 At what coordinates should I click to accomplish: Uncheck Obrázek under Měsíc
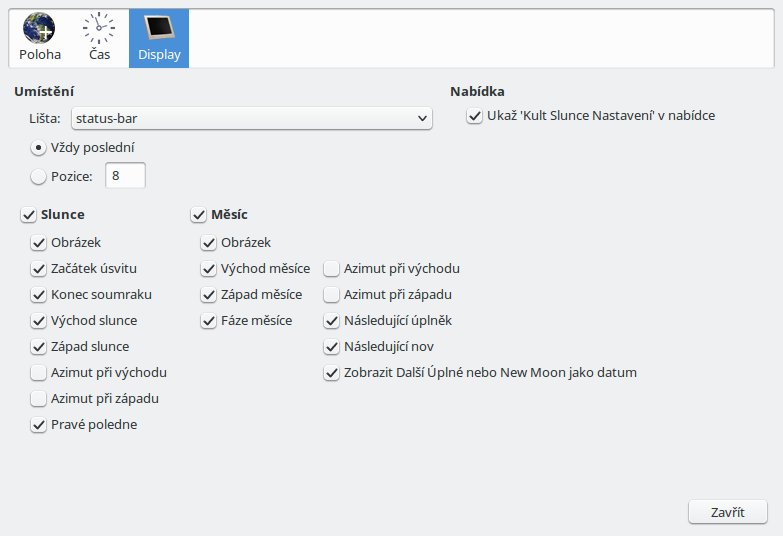coord(208,243)
